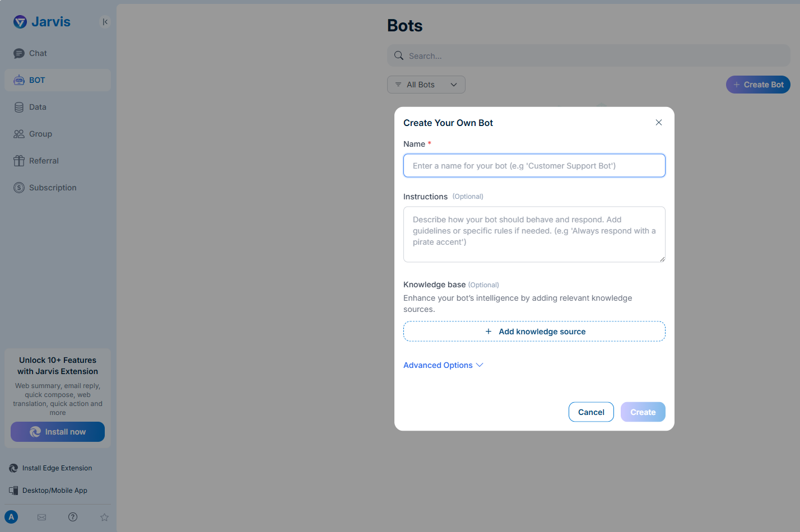Expand Advanced Options in the dialog
The image size is (800, 532).
click(x=443, y=365)
